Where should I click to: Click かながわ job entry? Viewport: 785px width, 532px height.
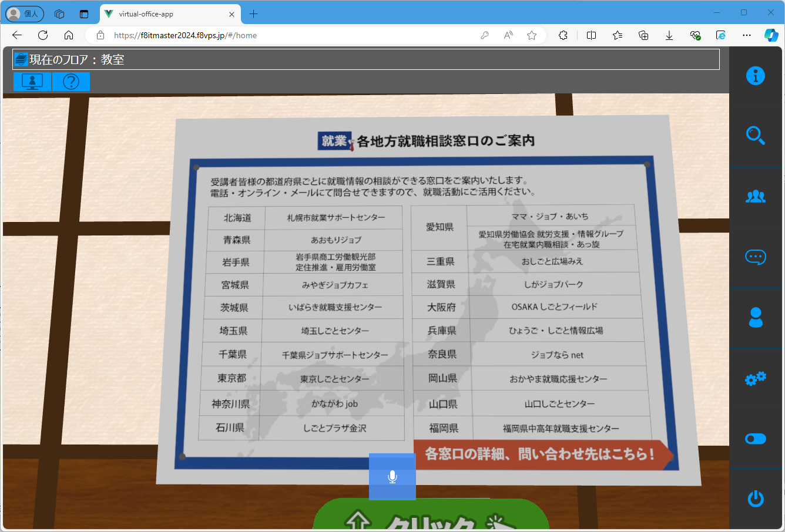(x=335, y=404)
